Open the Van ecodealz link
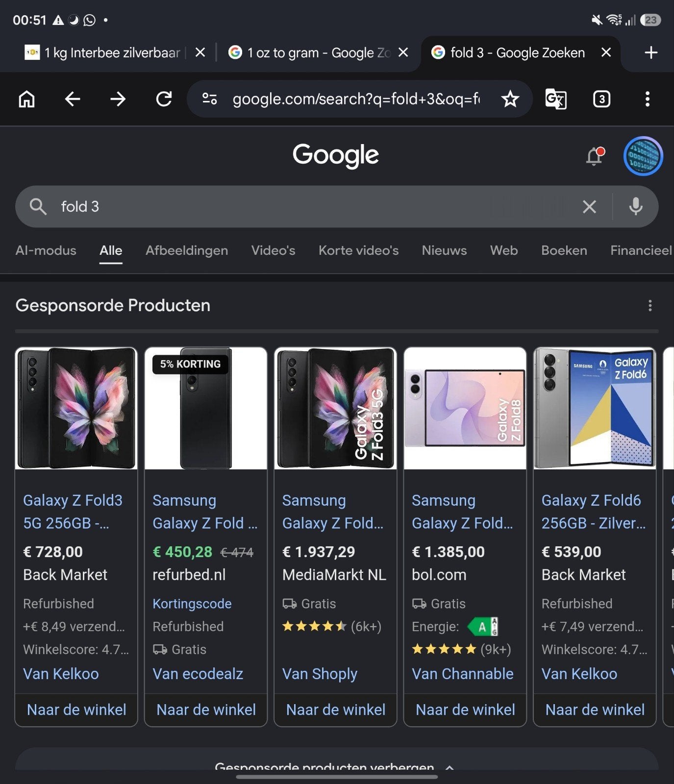The height and width of the screenshot is (784, 674). click(x=198, y=674)
